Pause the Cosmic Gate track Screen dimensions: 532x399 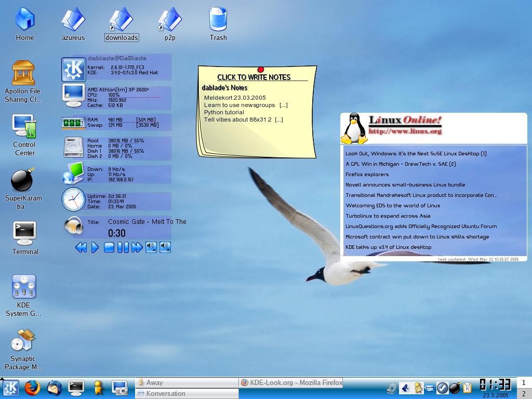point(123,247)
